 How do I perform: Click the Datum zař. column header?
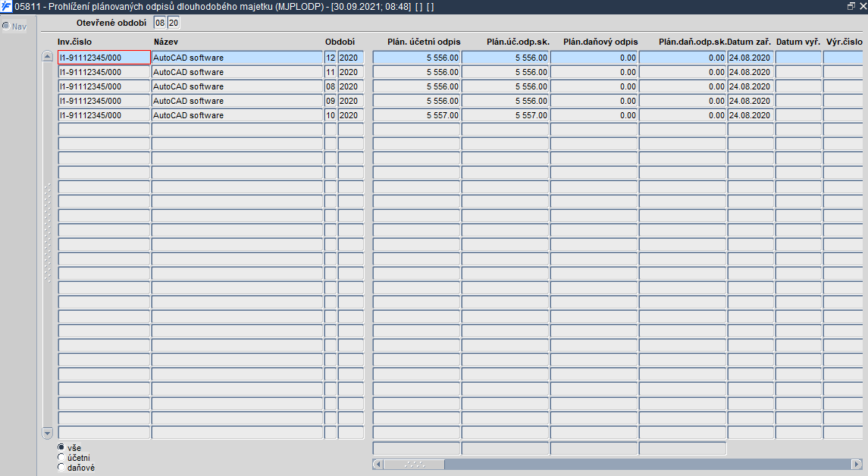click(x=749, y=42)
